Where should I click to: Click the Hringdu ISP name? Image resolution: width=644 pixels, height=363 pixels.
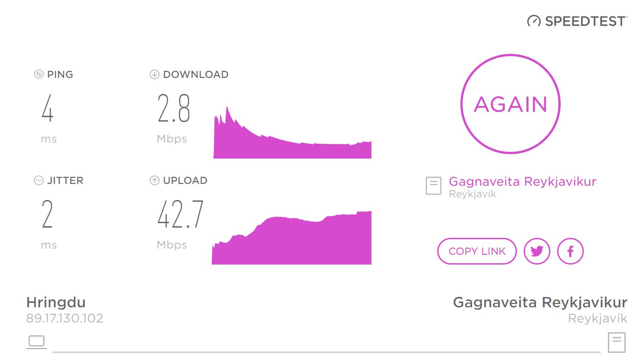tap(57, 303)
